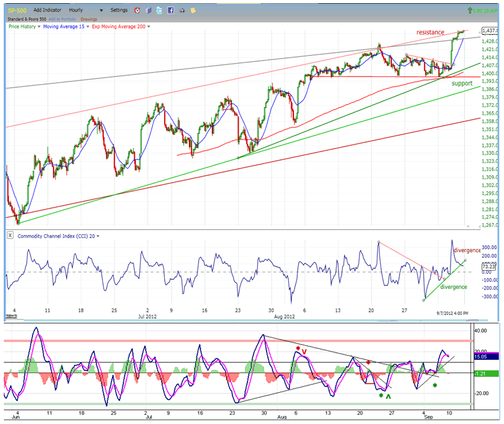Click the 1,437 current price marker
The image size is (504, 424).
489,31
